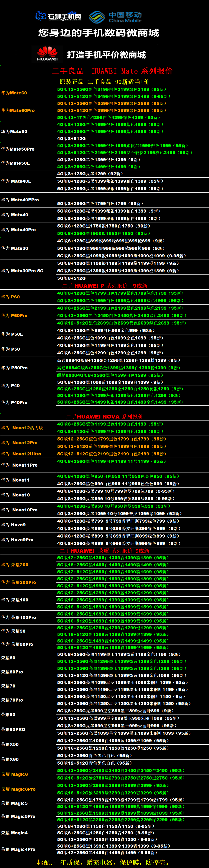Select the 华为 Mate40E model cell

pos(28,181)
